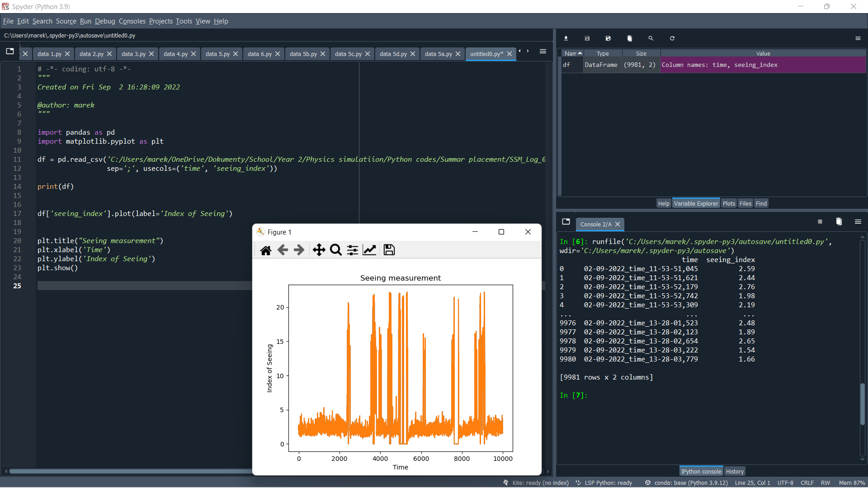This screenshot has width=868, height=488.
Task: Click Save data as icon in Variable Explorer
Action: tap(609, 38)
